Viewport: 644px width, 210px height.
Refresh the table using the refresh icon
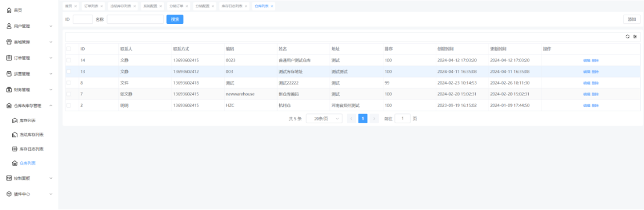[x=628, y=37]
